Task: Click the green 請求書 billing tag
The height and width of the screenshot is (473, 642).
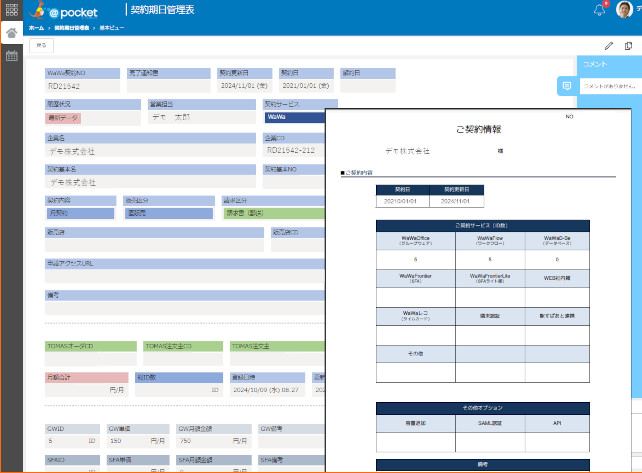Action: click(274, 213)
